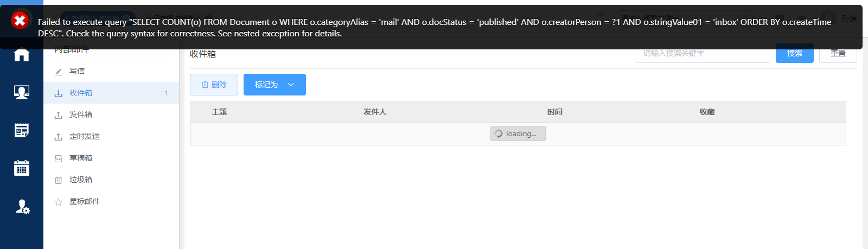Click the 主题 column header
Image resolution: width=868 pixels, height=249 pixels.
[219, 112]
